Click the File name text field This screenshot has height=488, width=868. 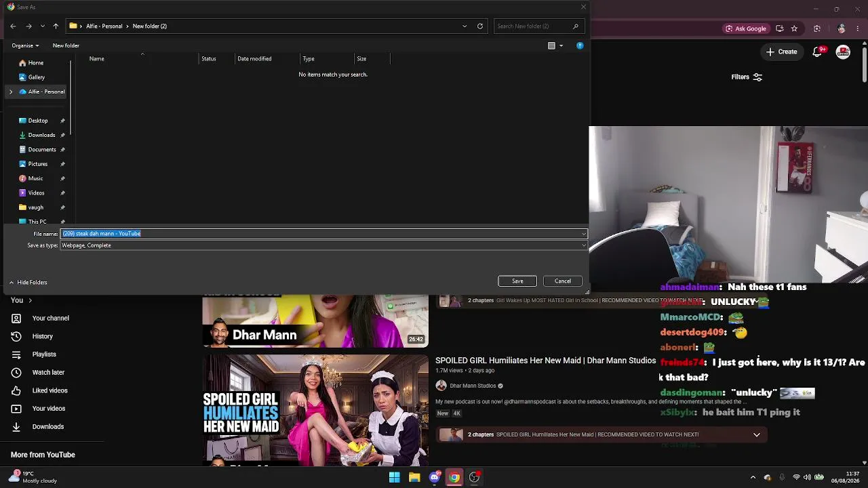[320, 234]
